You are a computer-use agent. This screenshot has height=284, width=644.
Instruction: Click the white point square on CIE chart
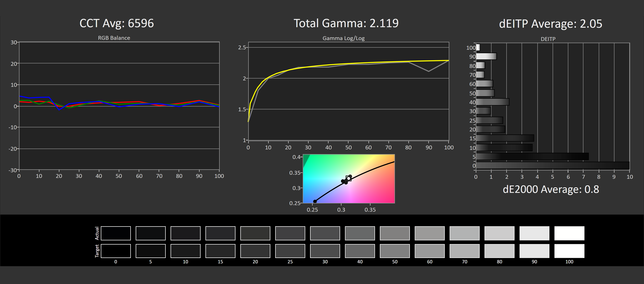[348, 178]
